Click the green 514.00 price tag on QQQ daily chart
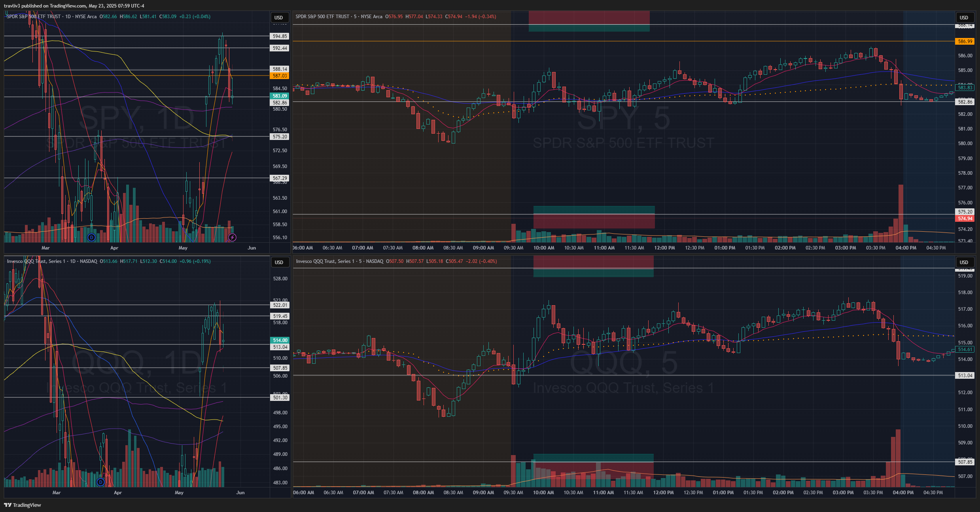 pyautogui.click(x=280, y=340)
